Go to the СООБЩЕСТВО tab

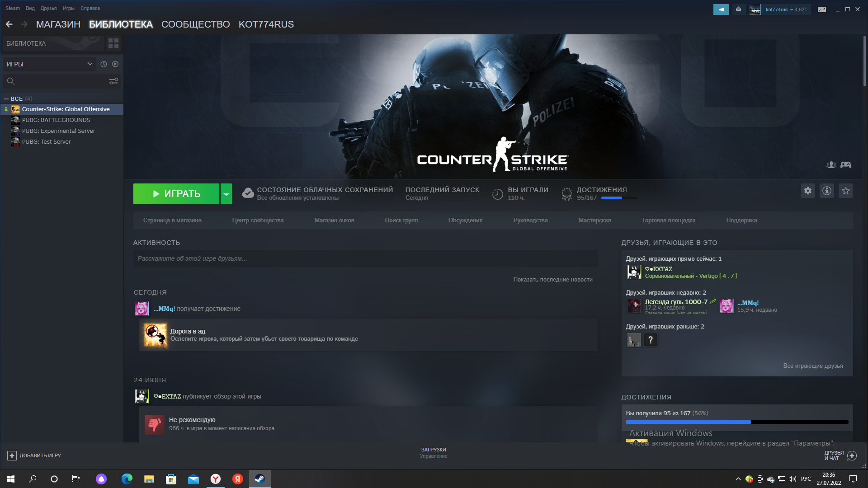coord(195,24)
